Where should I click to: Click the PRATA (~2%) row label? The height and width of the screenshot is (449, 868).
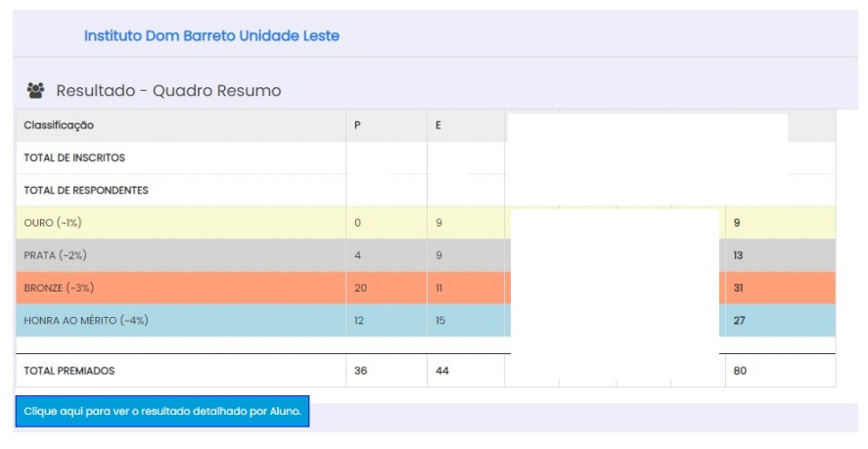pos(55,255)
